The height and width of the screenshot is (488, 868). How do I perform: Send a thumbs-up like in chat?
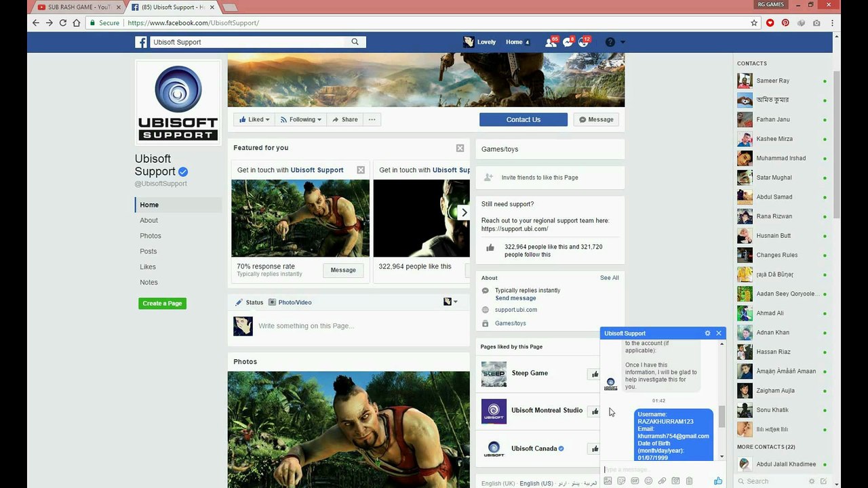click(717, 481)
